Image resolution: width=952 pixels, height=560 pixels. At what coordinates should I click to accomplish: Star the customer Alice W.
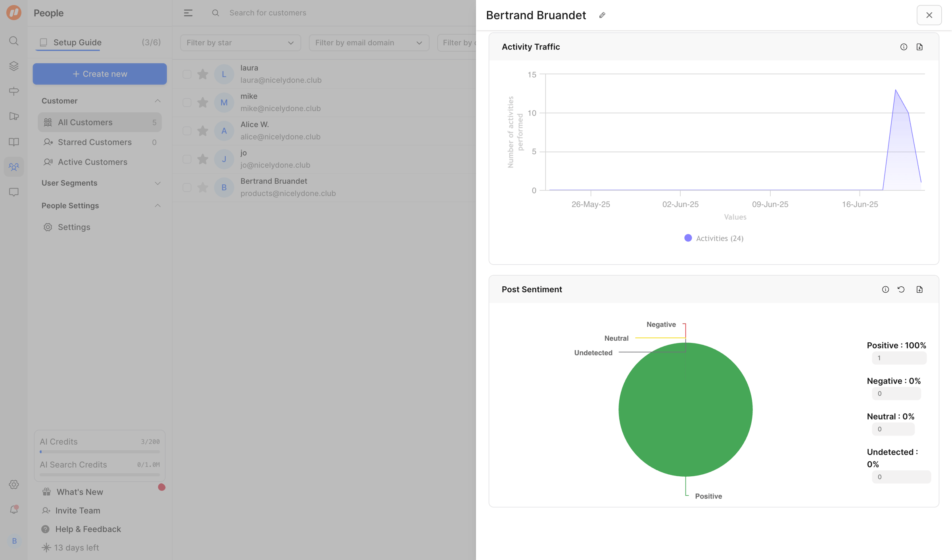pos(203,130)
